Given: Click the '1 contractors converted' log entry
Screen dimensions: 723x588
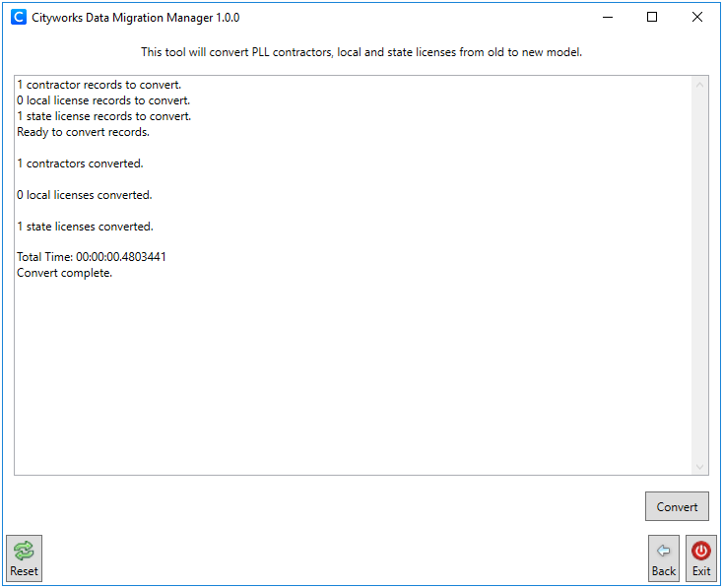Looking at the screenshot, I should tap(80, 163).
